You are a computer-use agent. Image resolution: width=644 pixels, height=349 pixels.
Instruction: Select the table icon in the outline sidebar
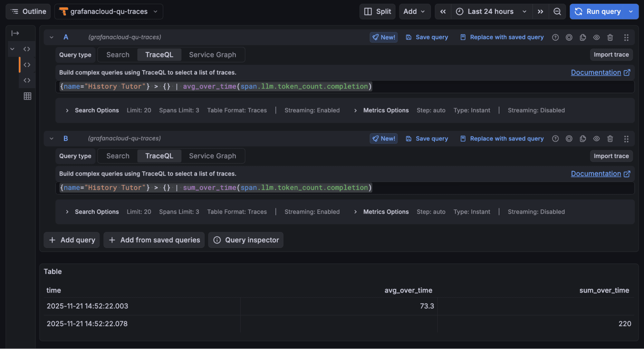[27, 96]
